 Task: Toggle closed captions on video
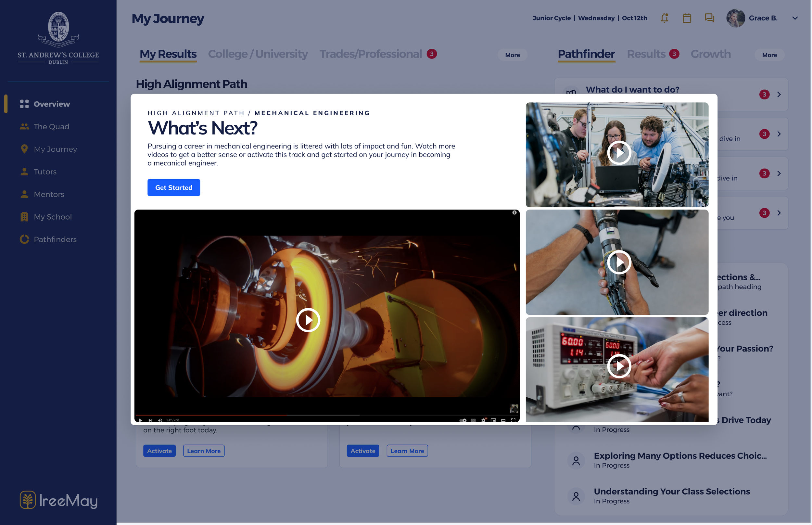click(x=473, y=420)
